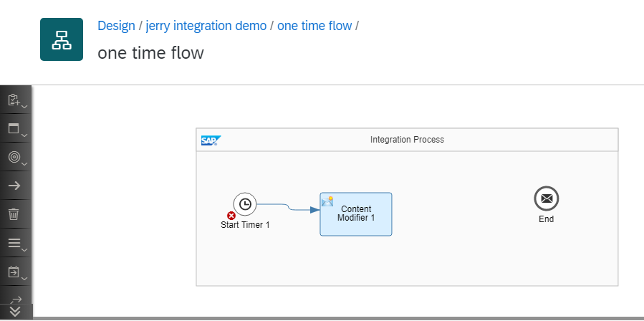Open the Events palette target icon
Image resolution: width=644 pixels, height=321 pixels.
pos(16,158)
